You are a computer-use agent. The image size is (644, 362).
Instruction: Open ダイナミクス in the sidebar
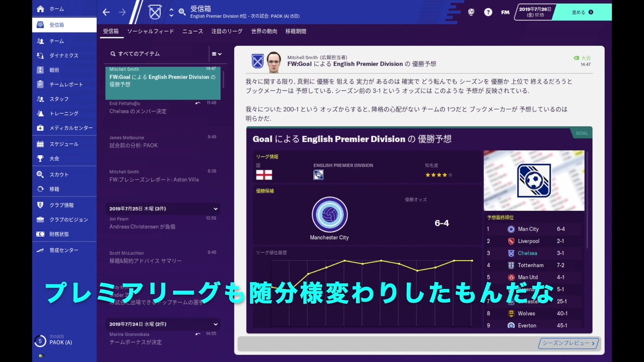point(64,55)
